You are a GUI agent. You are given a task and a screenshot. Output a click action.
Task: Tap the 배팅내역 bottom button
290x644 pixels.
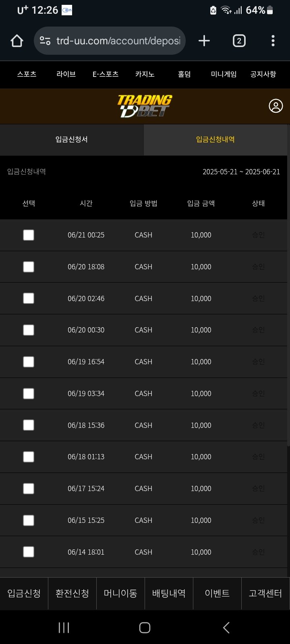coord(169,593)
